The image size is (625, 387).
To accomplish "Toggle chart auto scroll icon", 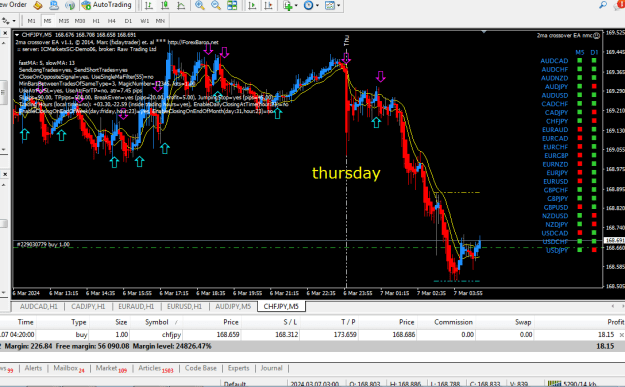I will [252, 5].
